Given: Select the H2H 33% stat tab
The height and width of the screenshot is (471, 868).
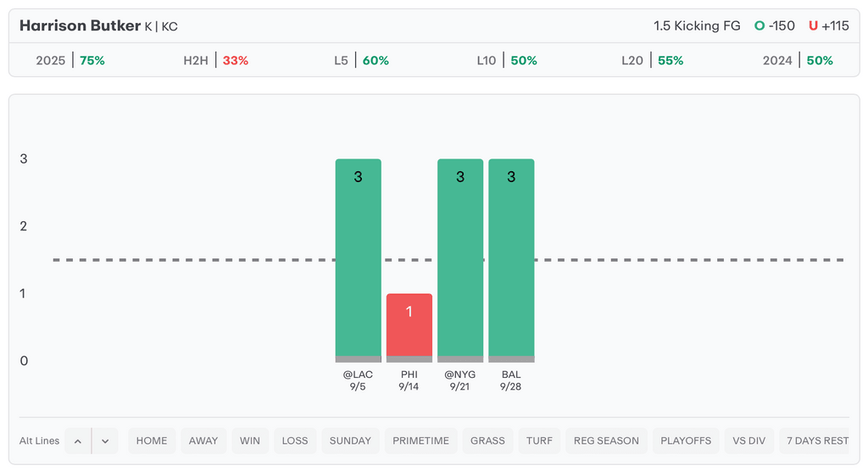Looking at the screenshot, I should click(x=215, y=60).
